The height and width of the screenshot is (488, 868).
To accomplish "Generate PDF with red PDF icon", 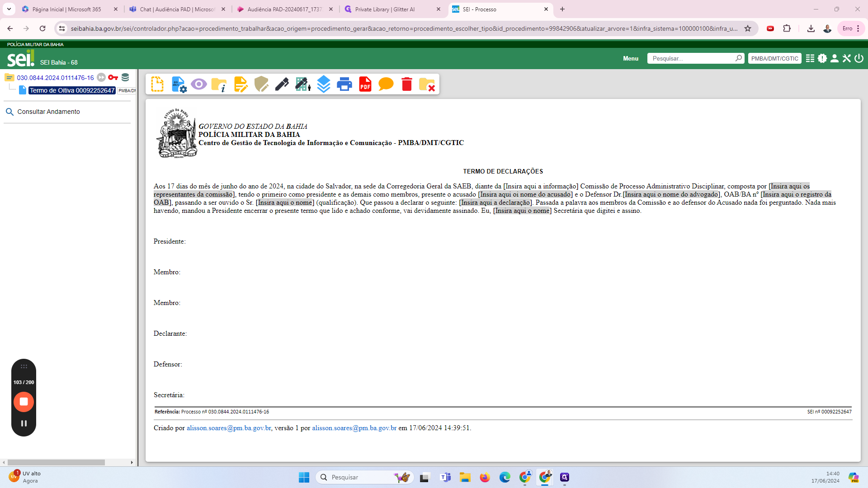I will tap(365, 84).
